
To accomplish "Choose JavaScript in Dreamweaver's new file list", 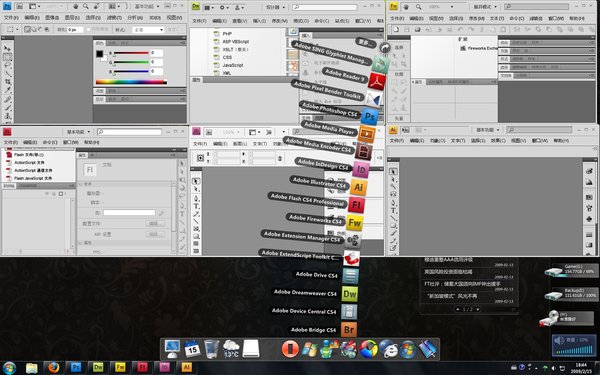I will (233, 65).
